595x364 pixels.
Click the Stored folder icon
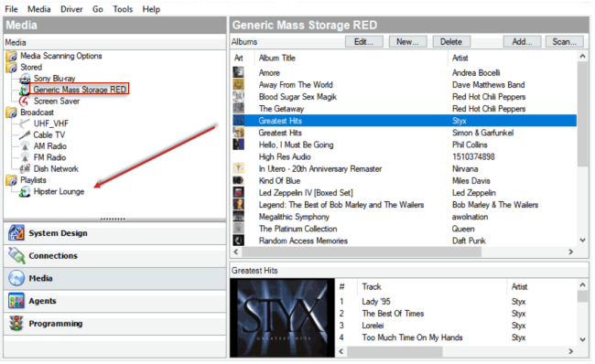(x=12, y=68)
